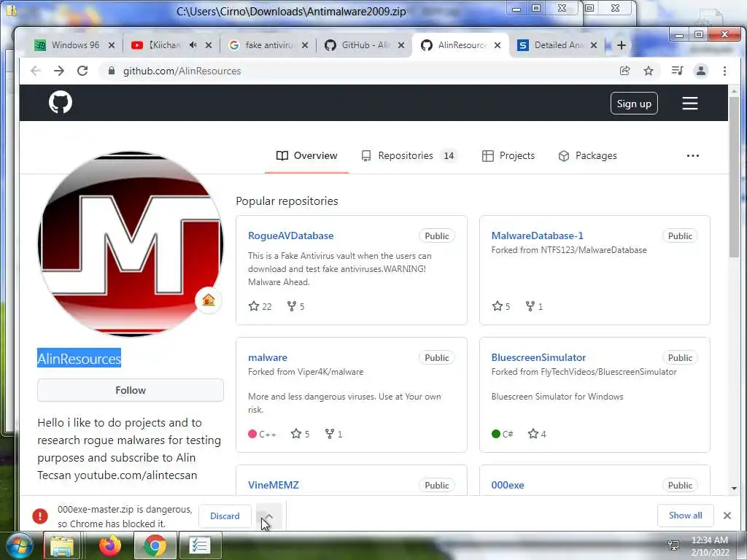This screenshot has width=747, height=560.
Task: Click the Popular repositories heading
Action: pos(287,201)
